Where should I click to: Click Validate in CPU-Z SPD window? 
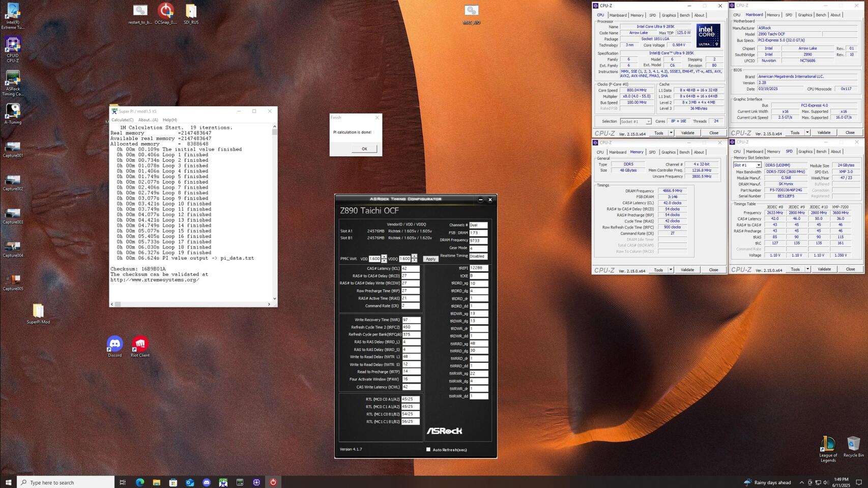coord(824,269)
